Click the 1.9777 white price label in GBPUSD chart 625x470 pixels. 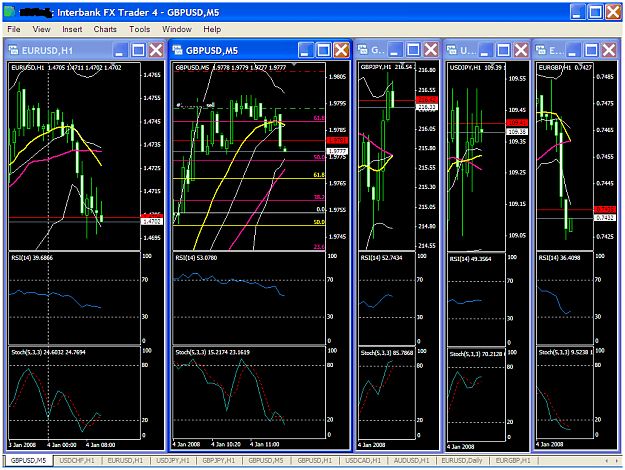point(337,151)
